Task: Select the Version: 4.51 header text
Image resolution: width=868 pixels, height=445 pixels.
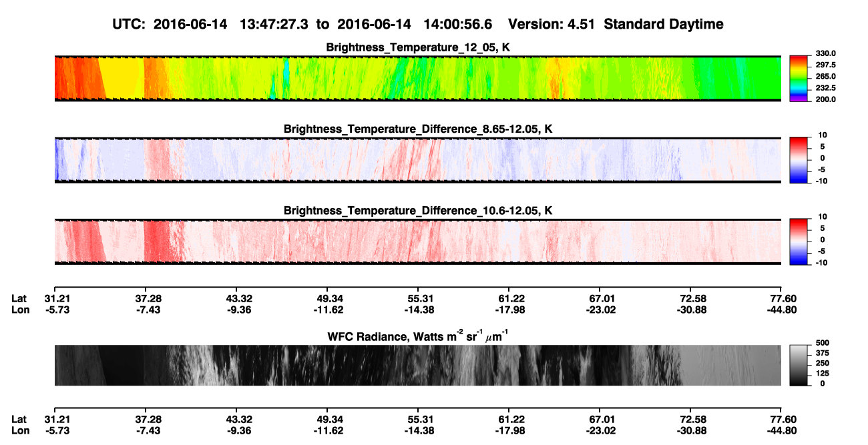Action: (551, 24)
